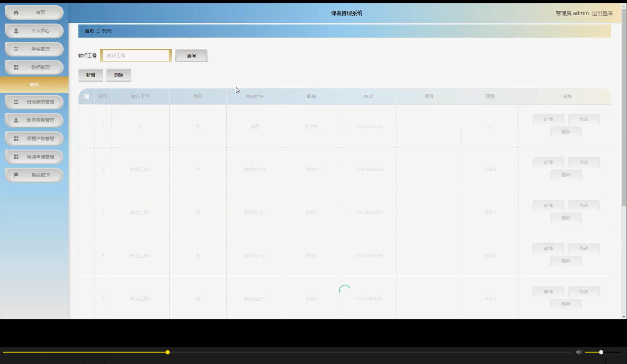Click the grid icon for 调课申请管理
This screenshot has width=627, height=364.
16,157
